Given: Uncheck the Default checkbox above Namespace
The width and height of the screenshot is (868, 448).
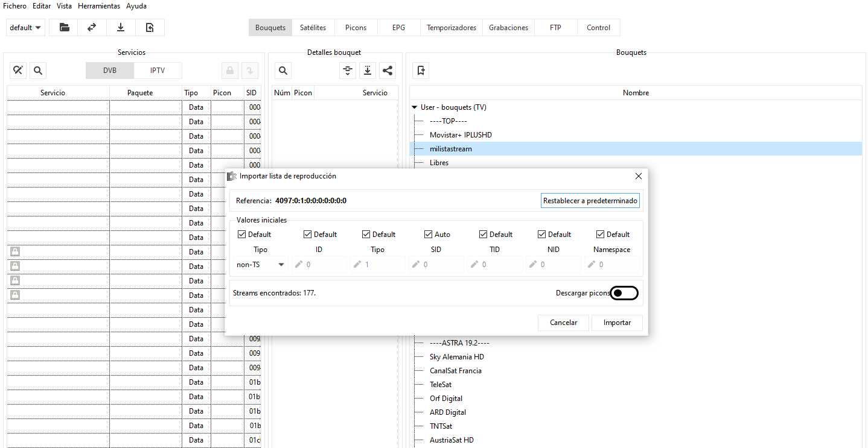Looking at the screenshot, I should point(600,235).
